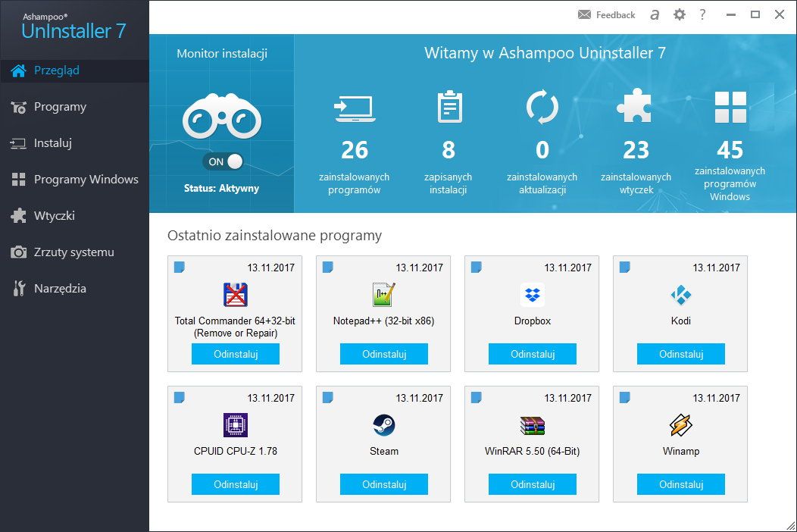The image size is (797, 532).
Task: Open help via the question mark icon
Action: 702,14
